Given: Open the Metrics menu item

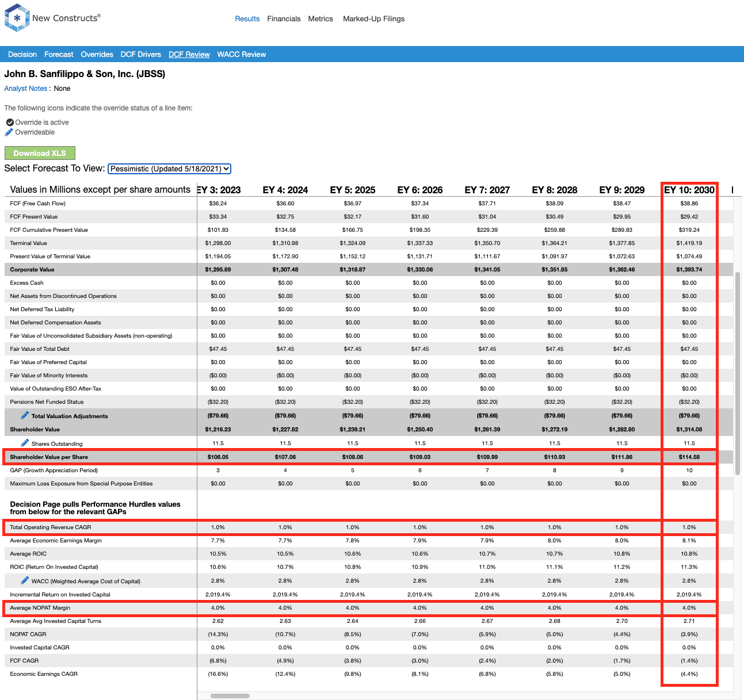Looking at the screenshot, I should click(x=321, y=19).
